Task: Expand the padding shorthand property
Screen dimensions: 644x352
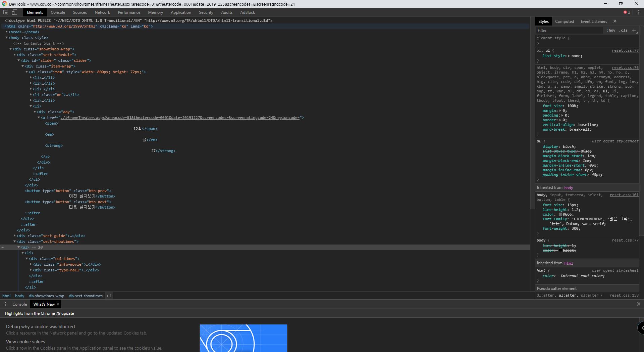Action: [x=562, y=115]
